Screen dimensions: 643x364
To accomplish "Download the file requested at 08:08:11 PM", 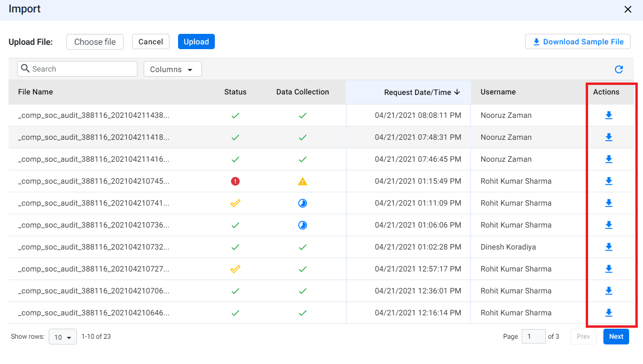I will pos(609,115).
